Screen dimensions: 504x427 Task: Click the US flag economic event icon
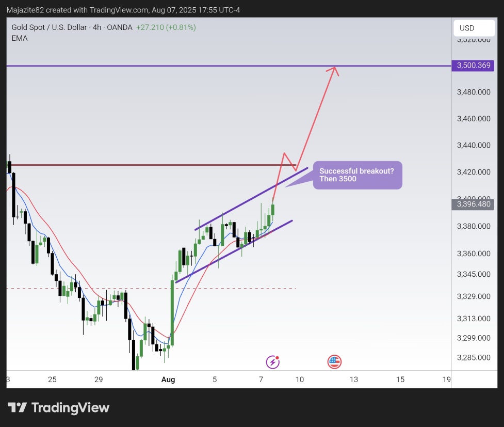pyautogui.click(x=334, y=362)
